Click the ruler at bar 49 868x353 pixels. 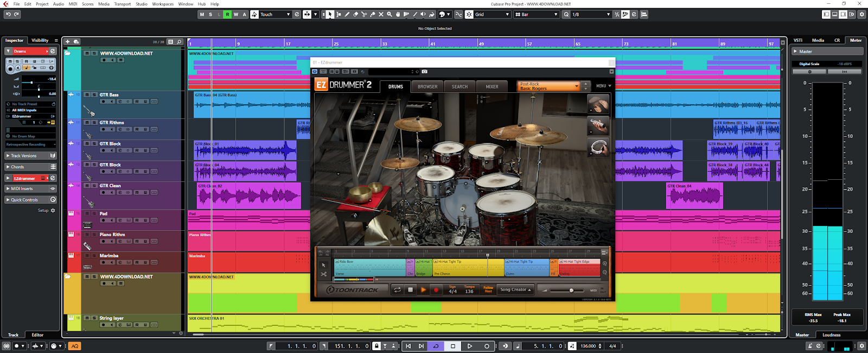[x=481, y=43]
